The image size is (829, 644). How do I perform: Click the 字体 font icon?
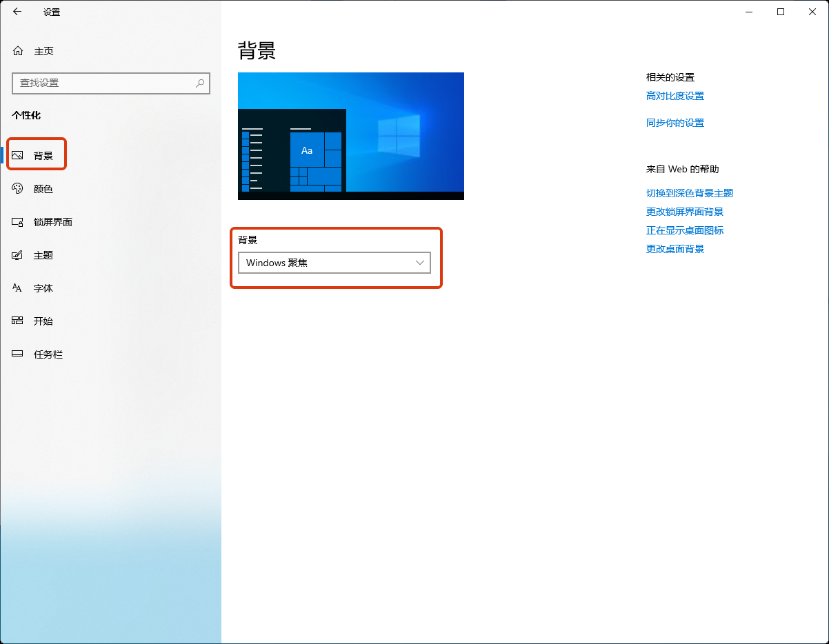point(18,288)
